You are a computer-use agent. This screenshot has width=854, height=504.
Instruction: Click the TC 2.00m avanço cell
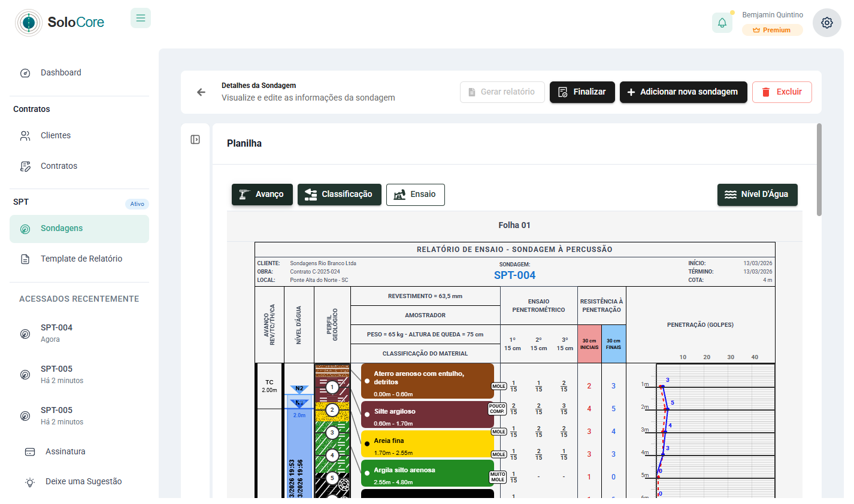269,386
